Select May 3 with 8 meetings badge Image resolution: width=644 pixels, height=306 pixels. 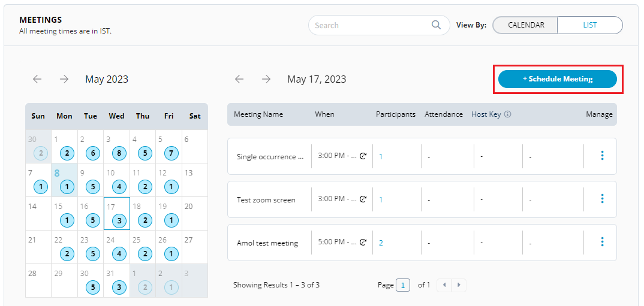[119, 153]
